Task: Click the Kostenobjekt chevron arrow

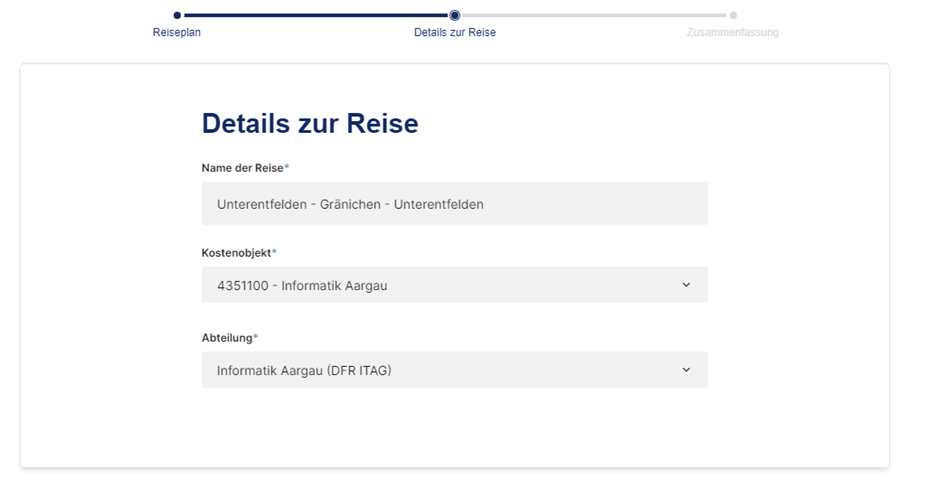Action: click(x=686, y=285)
